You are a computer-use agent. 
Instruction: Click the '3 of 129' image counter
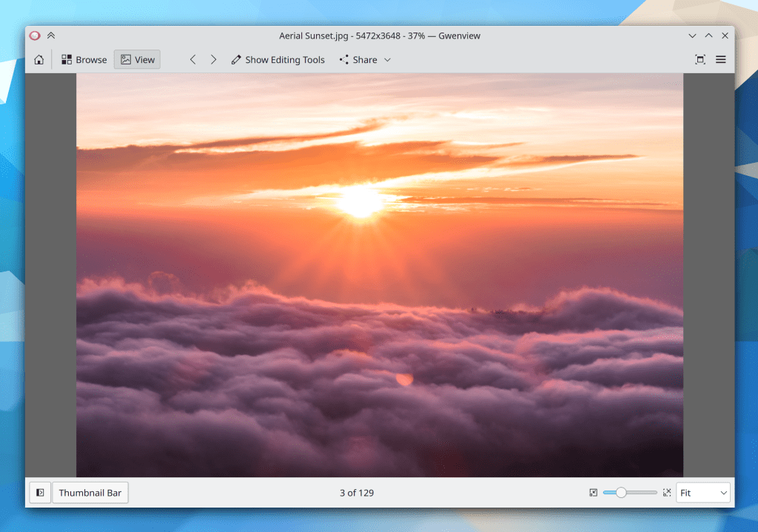pyautogui.click(x=356, y=493)
